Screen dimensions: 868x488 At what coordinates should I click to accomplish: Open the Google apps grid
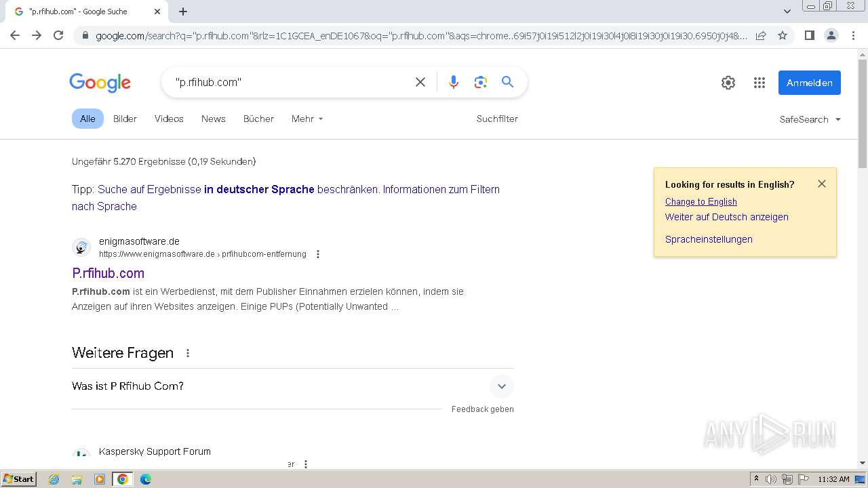point(759,83)
